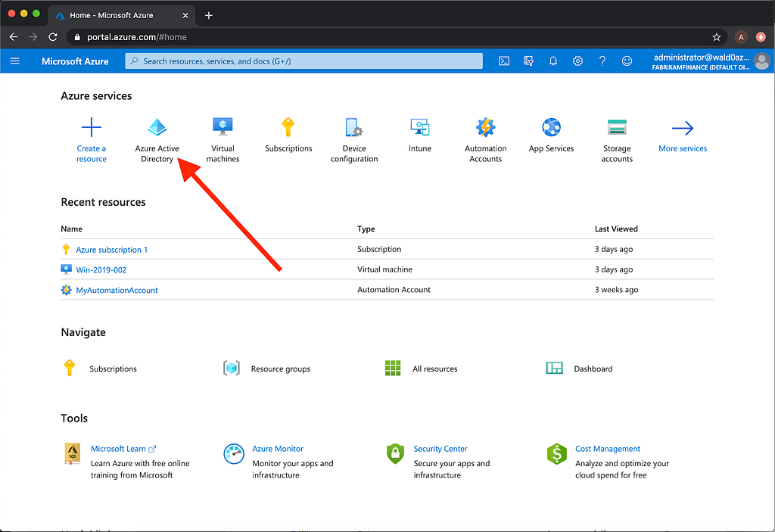Expand the portal hamburger menu

click(15, 61)
